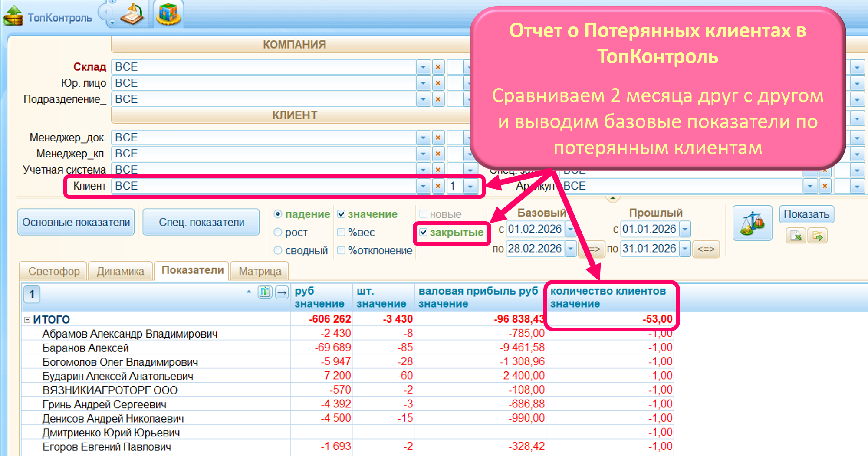Clear the Подразделение_ filter with the x
This screenshot has width=868, height=456.
tap(438, 99)
